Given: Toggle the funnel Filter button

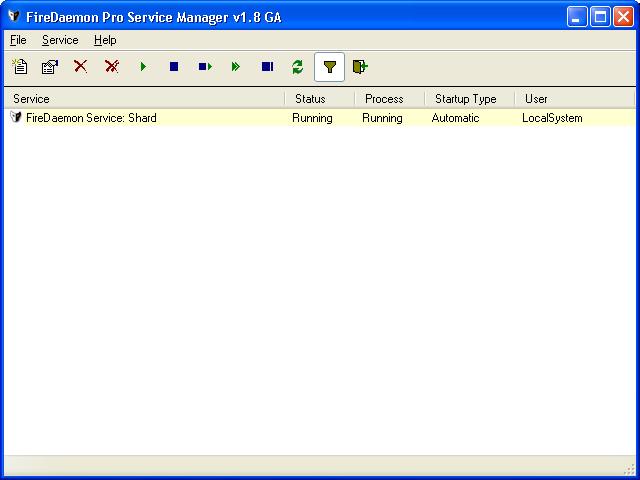Looking at the screenshot, I should tap(329, 67).
